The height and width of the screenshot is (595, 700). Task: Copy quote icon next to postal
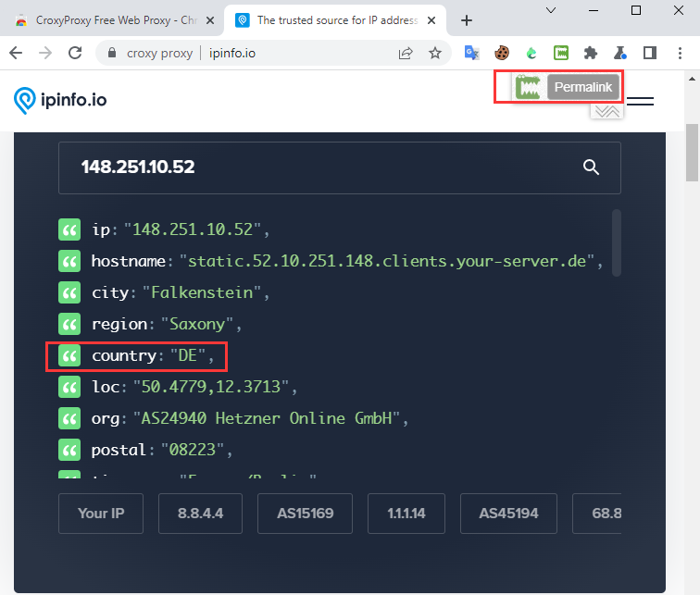[69, 450]
